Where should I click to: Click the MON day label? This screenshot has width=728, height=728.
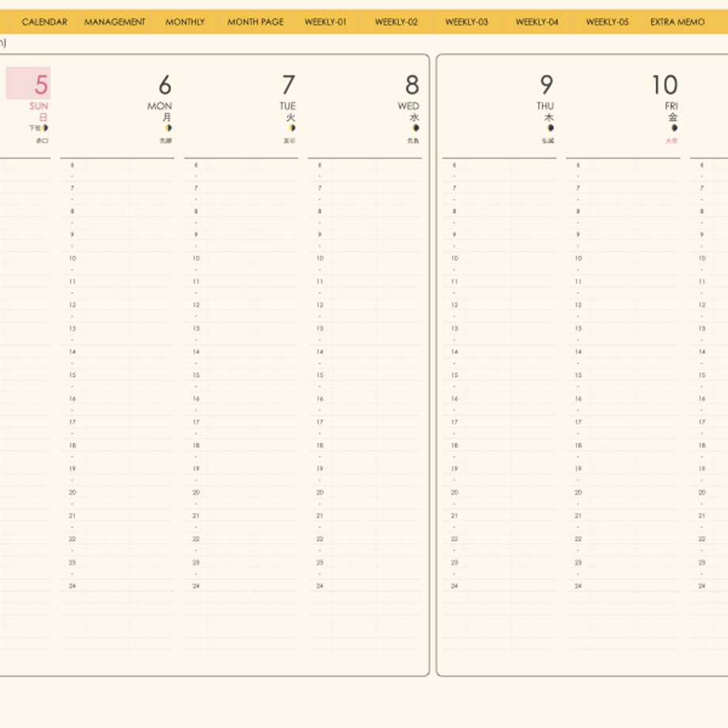pyautogui.click(x=160, y=106)
